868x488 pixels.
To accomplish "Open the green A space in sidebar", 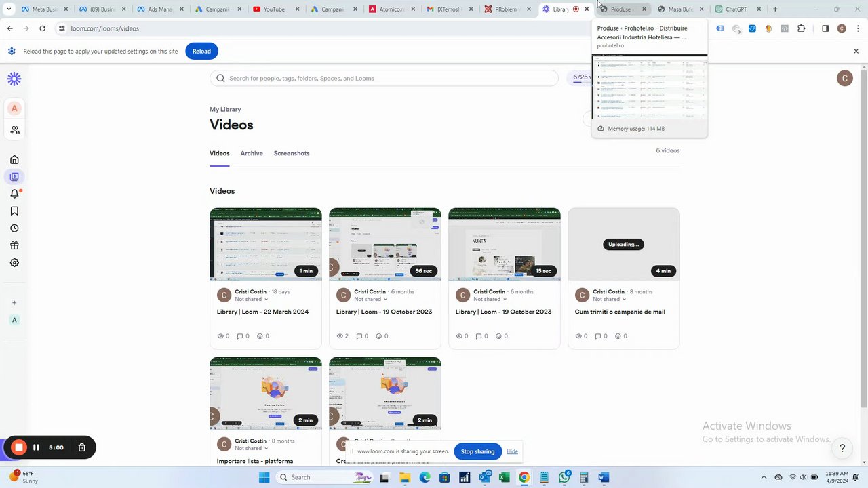I will [x=14, y=320].
